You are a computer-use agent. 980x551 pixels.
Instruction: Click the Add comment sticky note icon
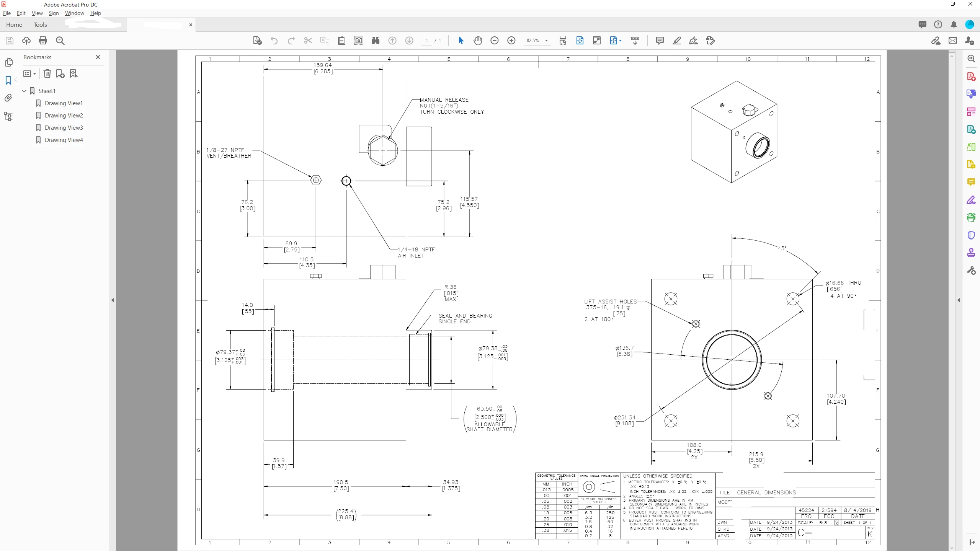point(660,41)
